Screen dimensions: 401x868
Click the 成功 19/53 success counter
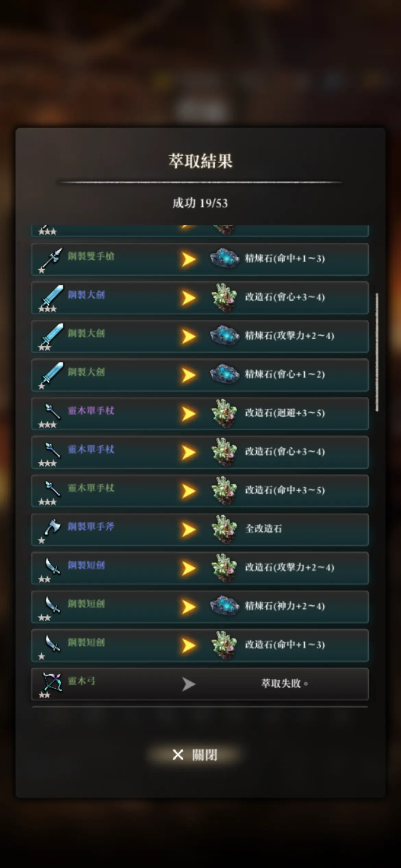[200, 203]
